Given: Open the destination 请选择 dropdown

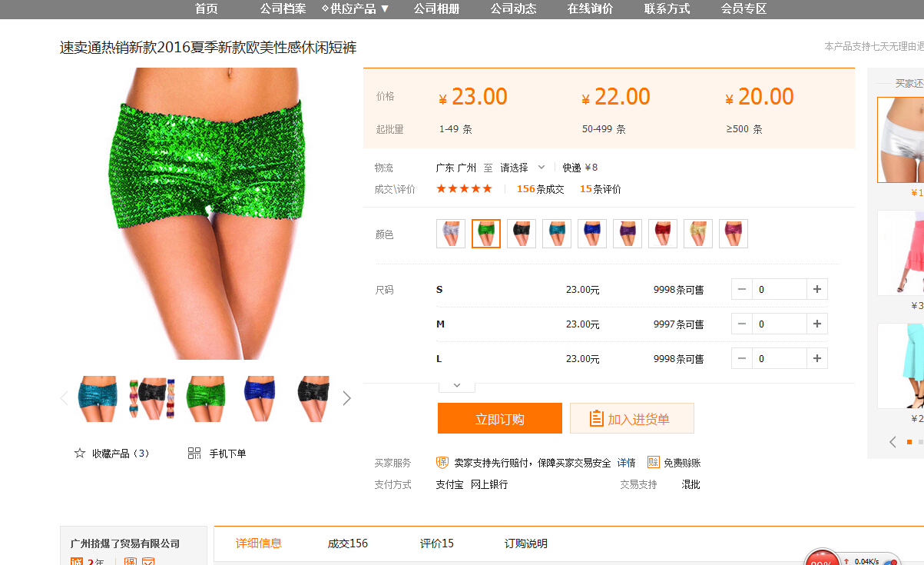Looking at the screenshot, I should click(x=522, y=168).
